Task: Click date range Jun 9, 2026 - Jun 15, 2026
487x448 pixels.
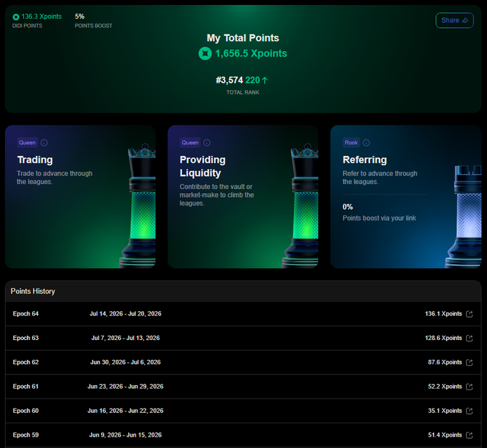Action: point(125,434)
